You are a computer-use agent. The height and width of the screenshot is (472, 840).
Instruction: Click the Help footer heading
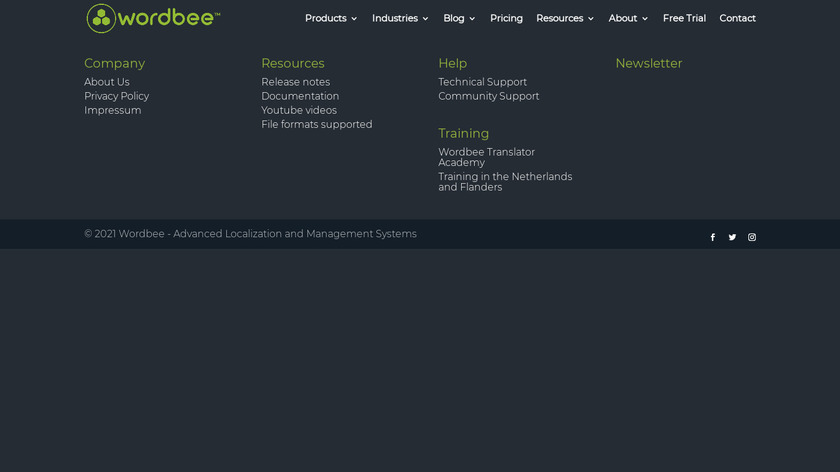point(453,63)
